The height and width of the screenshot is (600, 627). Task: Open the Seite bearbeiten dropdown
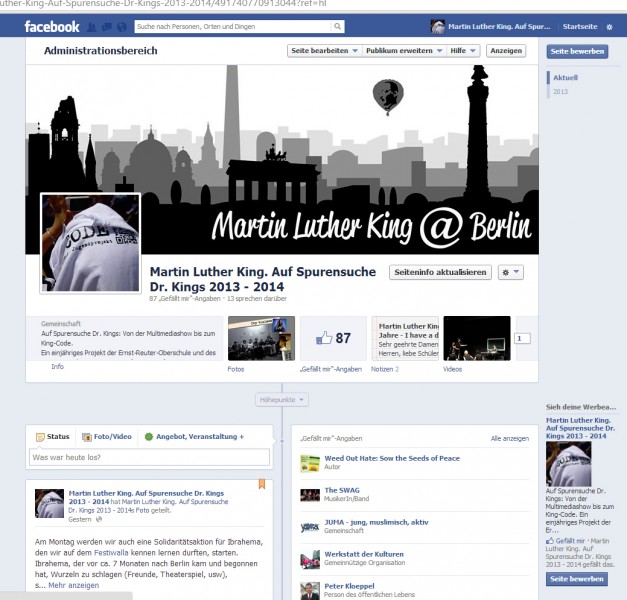[x=324, y=51]
